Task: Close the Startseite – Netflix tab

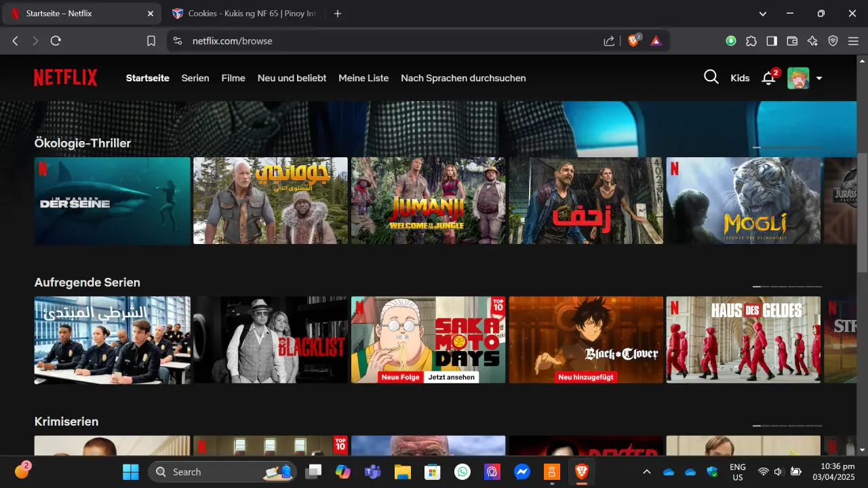Action: pos(149,14)
